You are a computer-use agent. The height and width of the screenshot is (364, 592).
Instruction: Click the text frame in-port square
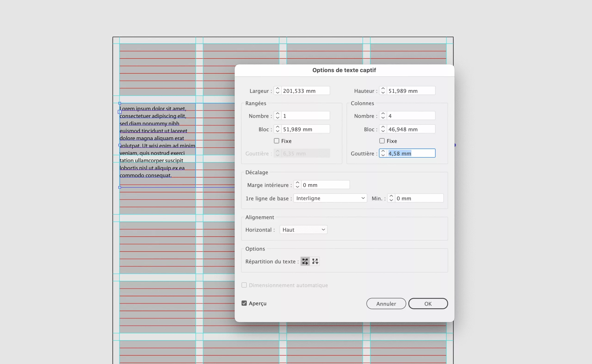coord(120,112)
